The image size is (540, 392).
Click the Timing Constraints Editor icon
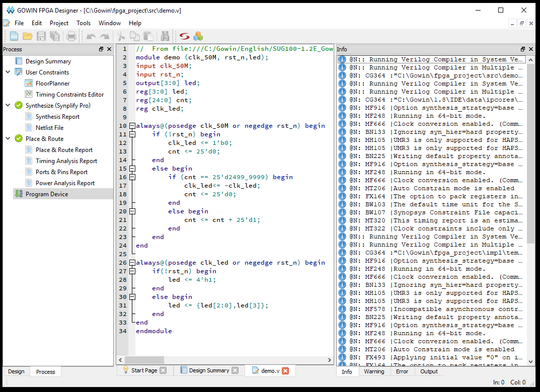coord(29,95)
